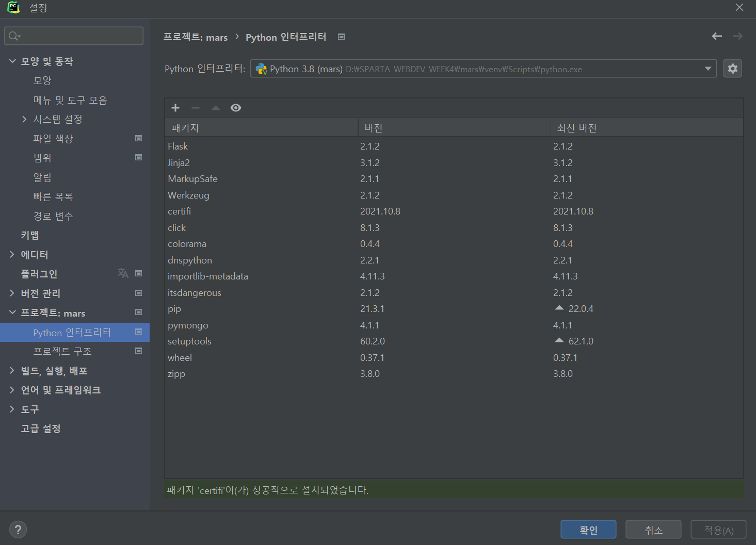
Task: Select the click package row
Action: (454, 227)
